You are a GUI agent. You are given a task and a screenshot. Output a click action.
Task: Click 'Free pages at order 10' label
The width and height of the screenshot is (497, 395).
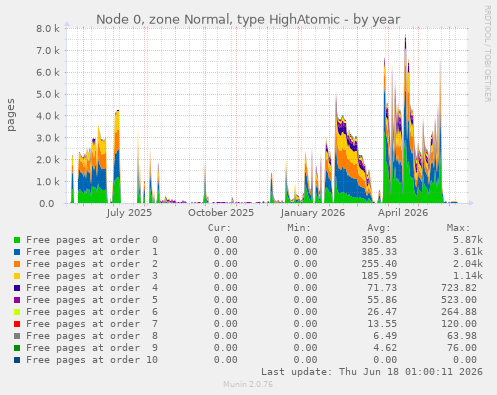click(x=92, y=360)
